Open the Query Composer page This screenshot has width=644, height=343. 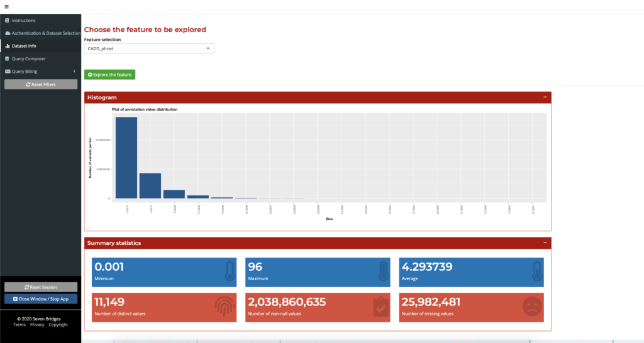coord(28,58)
